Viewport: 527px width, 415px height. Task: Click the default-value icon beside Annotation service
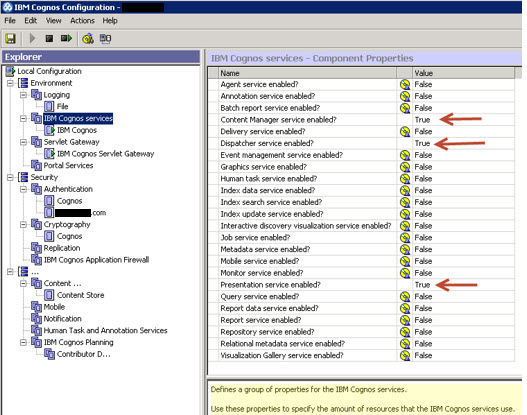coord(405,96)
